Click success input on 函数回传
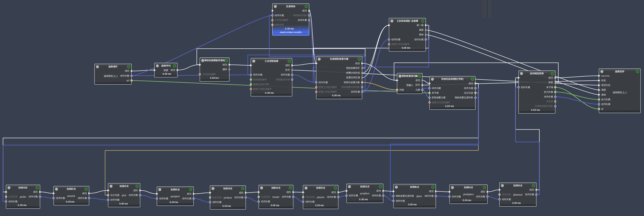The height and width of the screenshot is (216, 644). tap(599, 76)
